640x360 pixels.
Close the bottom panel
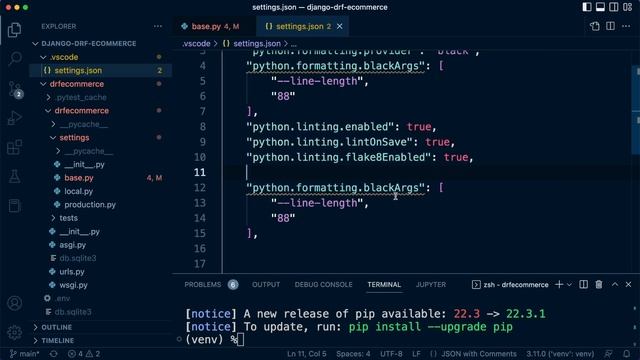tap(629, 284)
